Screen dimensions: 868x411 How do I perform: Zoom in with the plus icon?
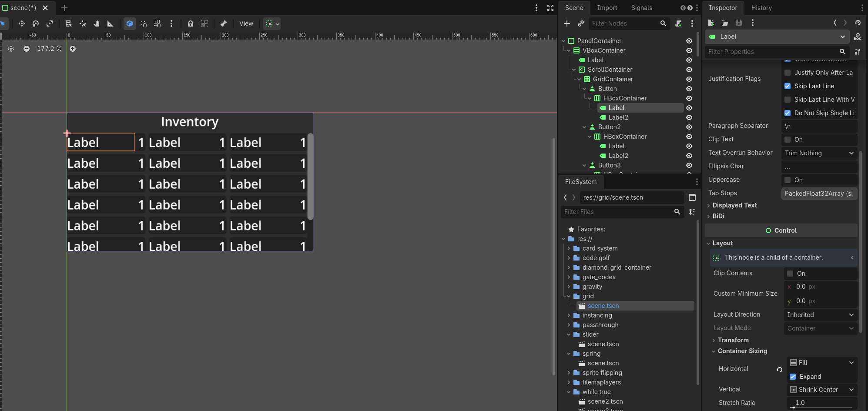[73, 49]
